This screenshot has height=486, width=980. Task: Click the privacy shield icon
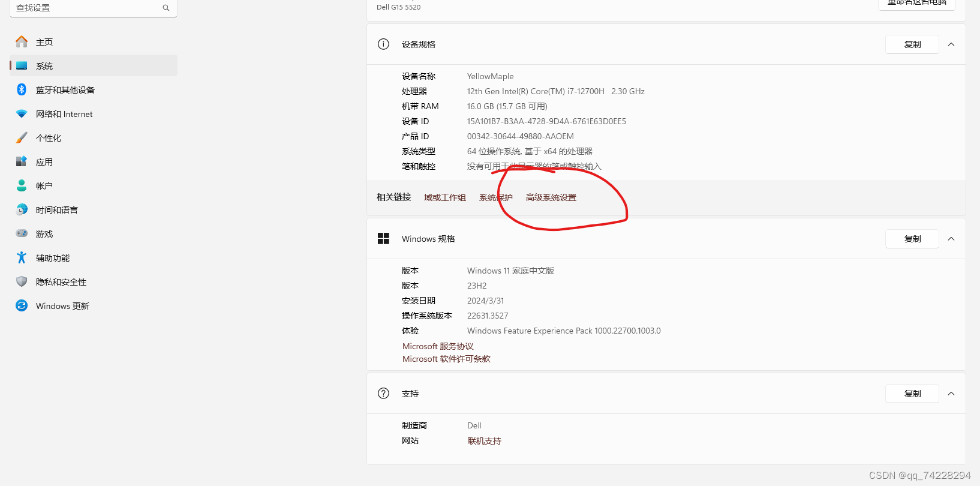[x=22, y=281]
